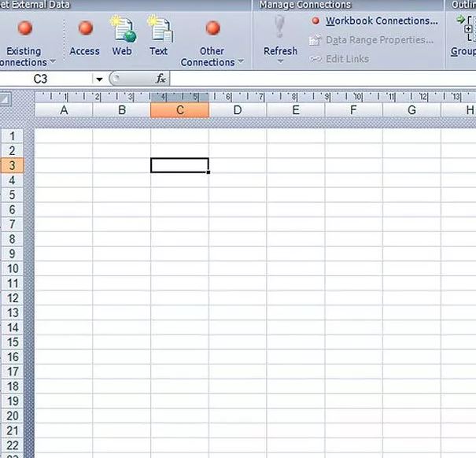Viewport: 476px width, 458px height.
Task: Click the From Web import icon
Action: pyautogui.click(x=122, y=29)
